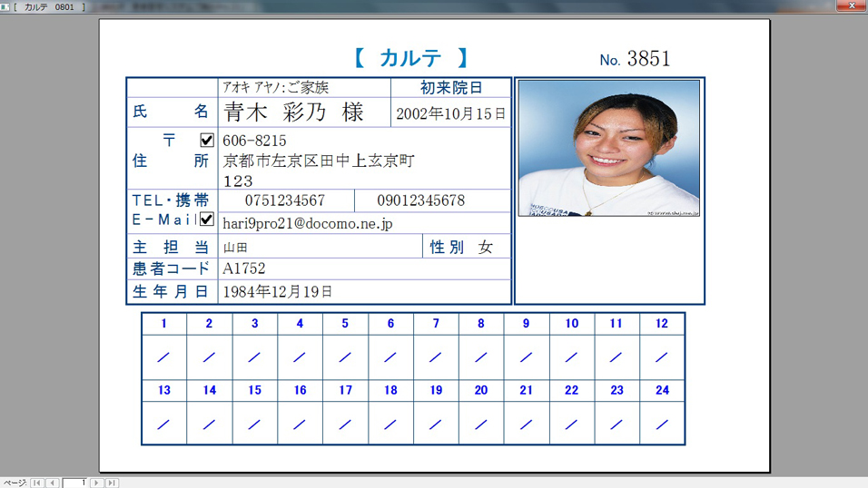Click the 生年月日 field label
This screenshot has height=488, width=868.
[x=171, y=291]
